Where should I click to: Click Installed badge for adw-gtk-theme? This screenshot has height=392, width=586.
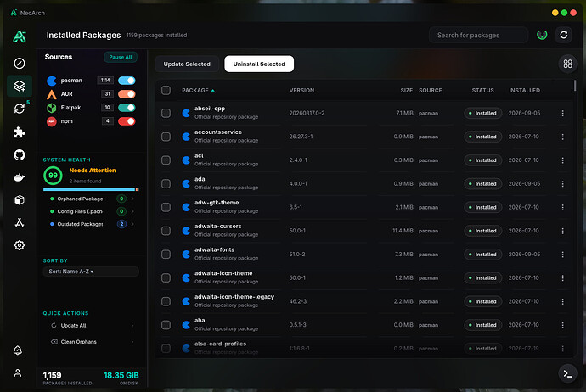click(482, 207)
